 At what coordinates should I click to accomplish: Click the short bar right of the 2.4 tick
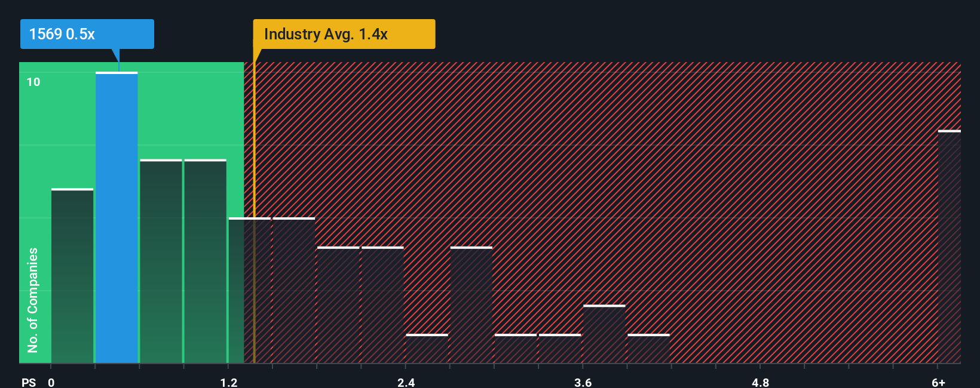point(427,349)
